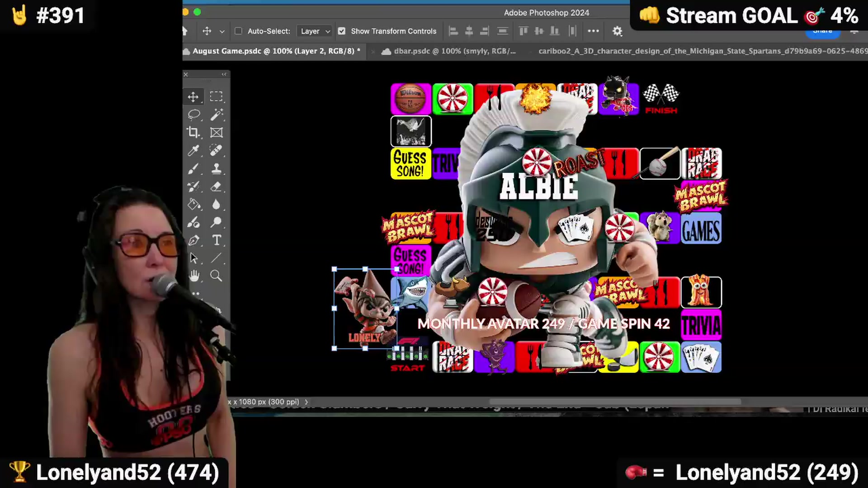Select the Brush tool

coord(193,169)
